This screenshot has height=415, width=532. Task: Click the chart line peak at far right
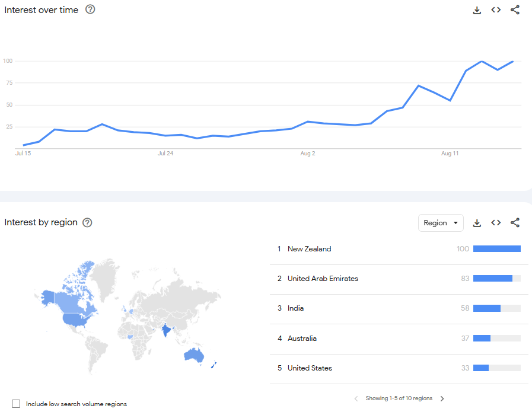click(512, 61)
